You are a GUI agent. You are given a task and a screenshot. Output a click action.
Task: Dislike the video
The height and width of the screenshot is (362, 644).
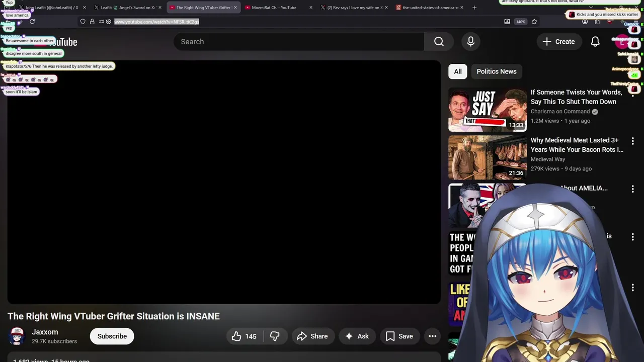(275, 336)
